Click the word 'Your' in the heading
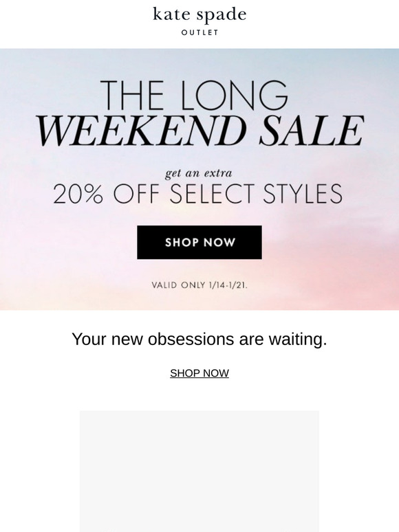The width and height of the screenshot is (399, 532). (89, 340)
